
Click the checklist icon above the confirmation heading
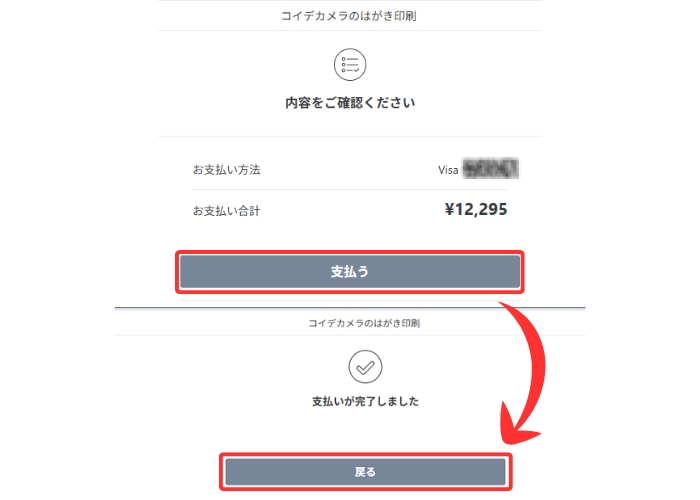(x=350, y=66)
